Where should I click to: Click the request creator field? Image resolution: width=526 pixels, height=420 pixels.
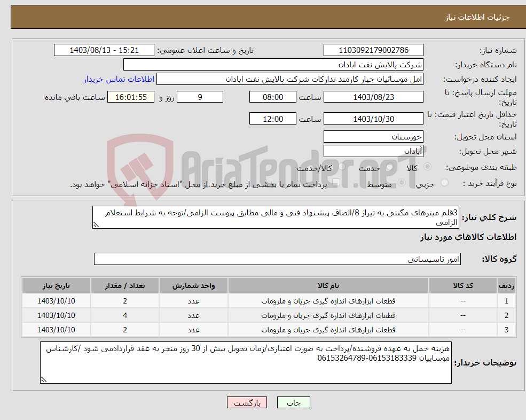pyautogui.click(x=290, y=79)
